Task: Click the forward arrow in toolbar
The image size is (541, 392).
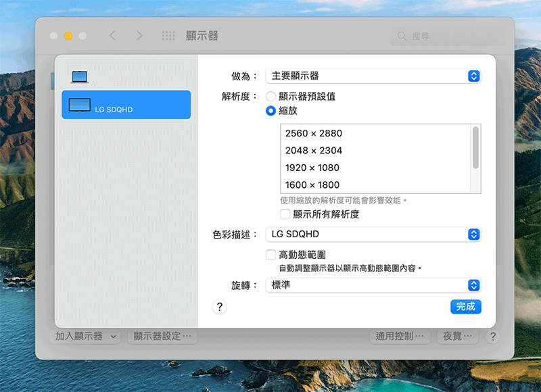Action: coord(139,36)
